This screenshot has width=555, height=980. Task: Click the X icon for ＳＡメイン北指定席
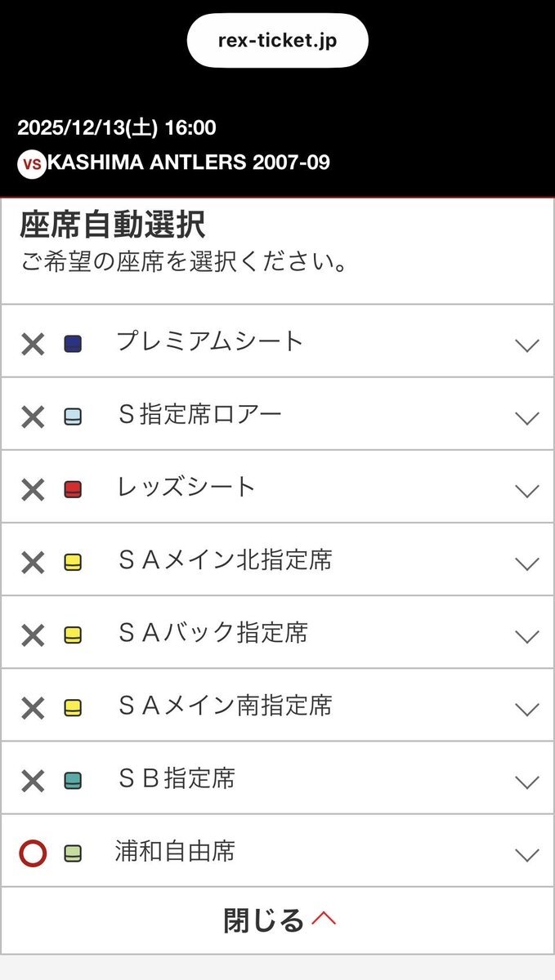tap(33, 563)
